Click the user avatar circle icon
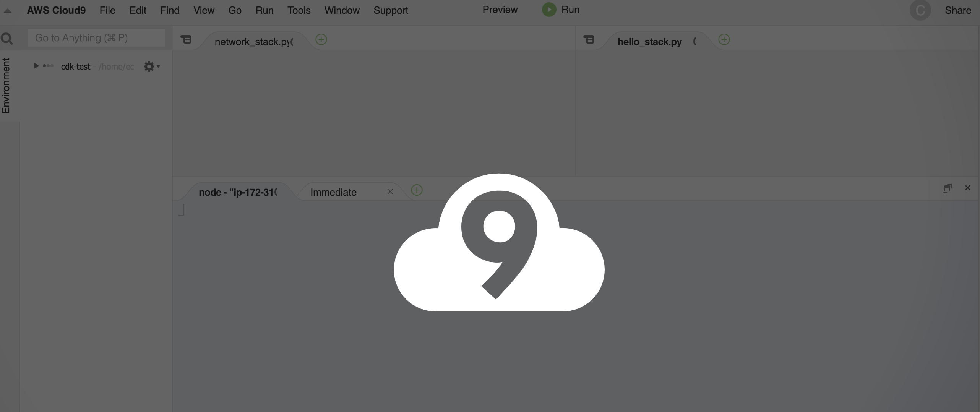The width and height of the screenshot is (980, 412). point(920,10)
